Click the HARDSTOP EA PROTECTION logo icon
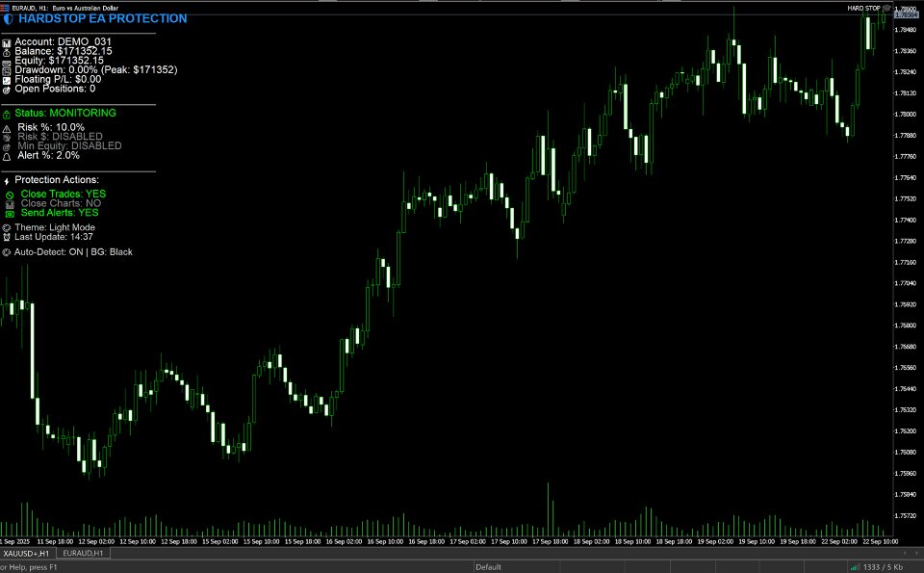The width and height of the screenshot is (924, 573). pyautogui.click(x=7, y=20)
